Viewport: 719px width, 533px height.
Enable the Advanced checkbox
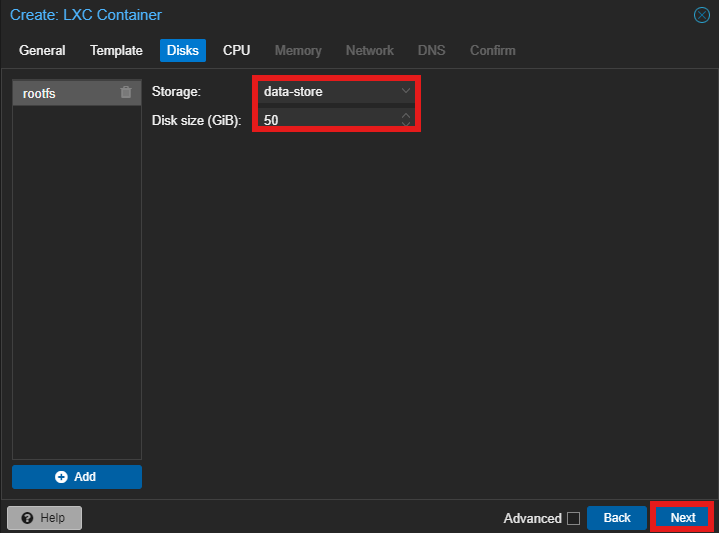tap(573, 518)
